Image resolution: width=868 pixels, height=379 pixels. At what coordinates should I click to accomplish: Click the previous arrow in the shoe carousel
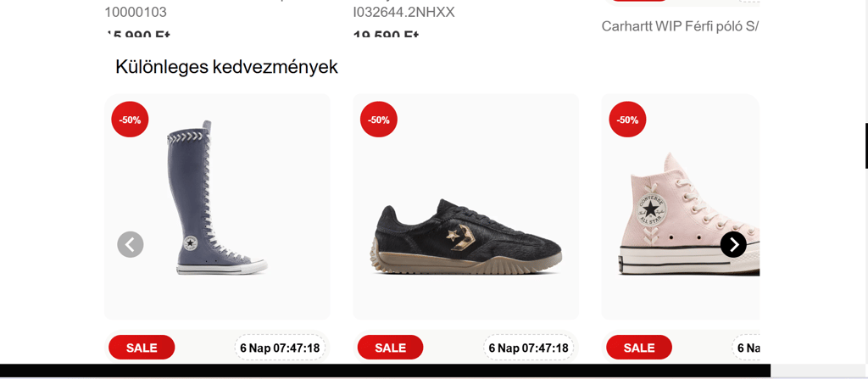pos(131,244)
